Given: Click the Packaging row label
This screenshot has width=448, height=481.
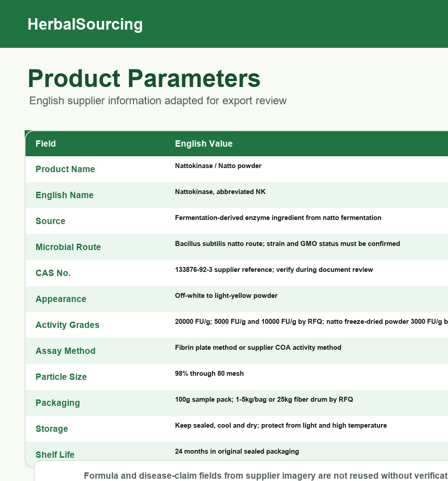Looking at the screenshot, I should [58, 403].
